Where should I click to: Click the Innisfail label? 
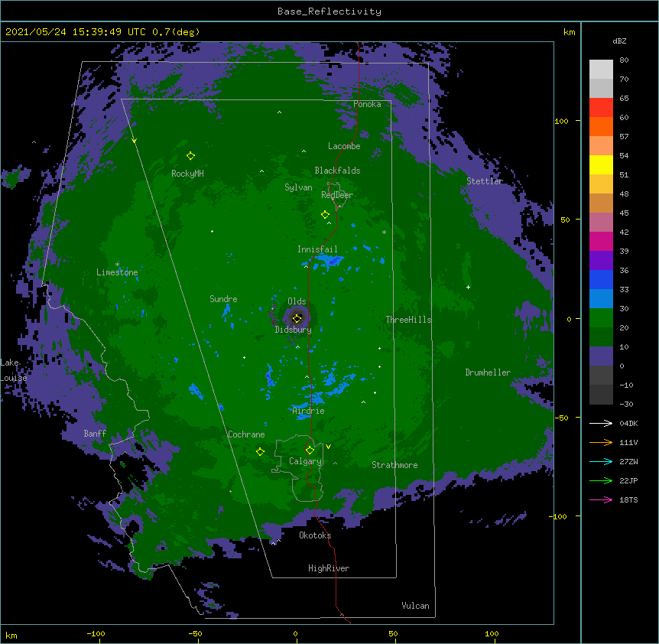pos(317,249)
